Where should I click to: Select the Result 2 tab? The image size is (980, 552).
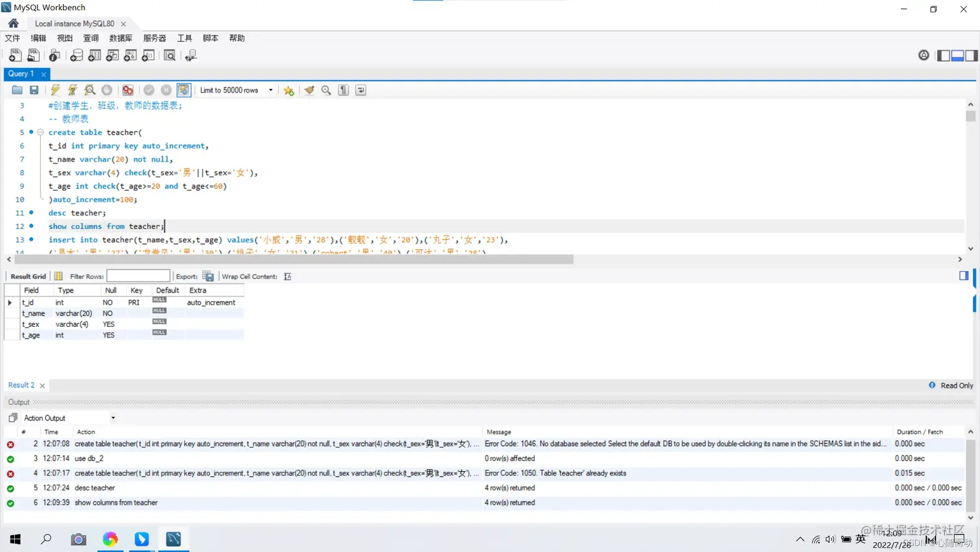[21, 385]
